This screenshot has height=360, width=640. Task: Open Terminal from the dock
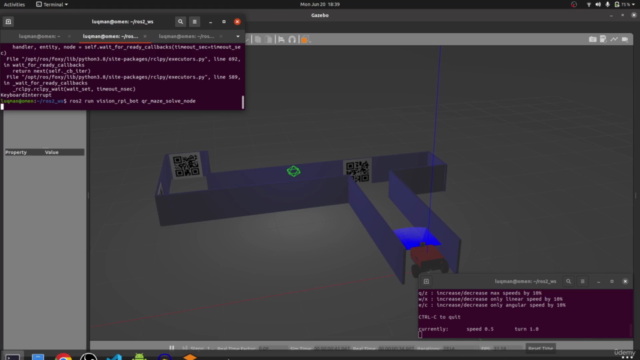click(12, 357)
